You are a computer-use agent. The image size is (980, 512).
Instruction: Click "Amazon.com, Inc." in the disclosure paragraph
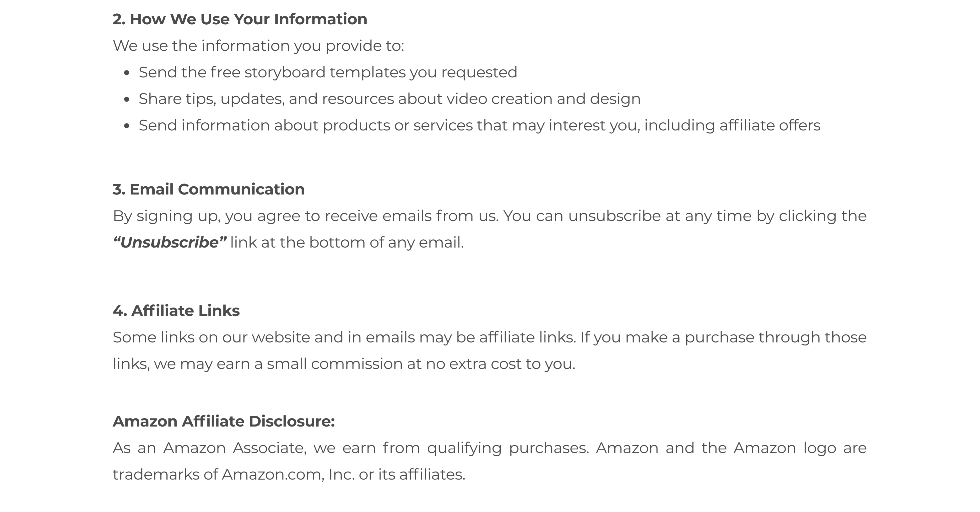coord(288,475)
